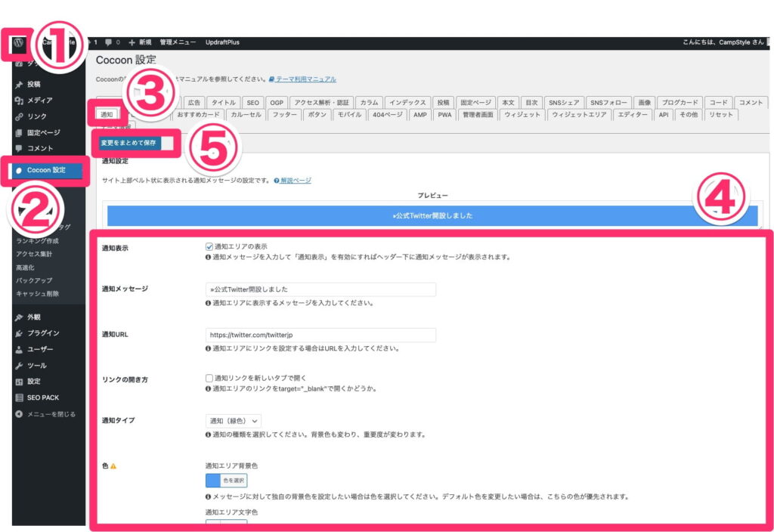774x532 pixels.
Task: Pick 通知エリア背景色 with 色を選択 swatch
Action: pos(227,481)
